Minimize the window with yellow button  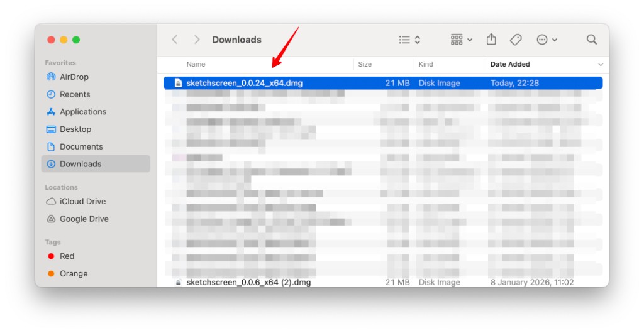64,40
